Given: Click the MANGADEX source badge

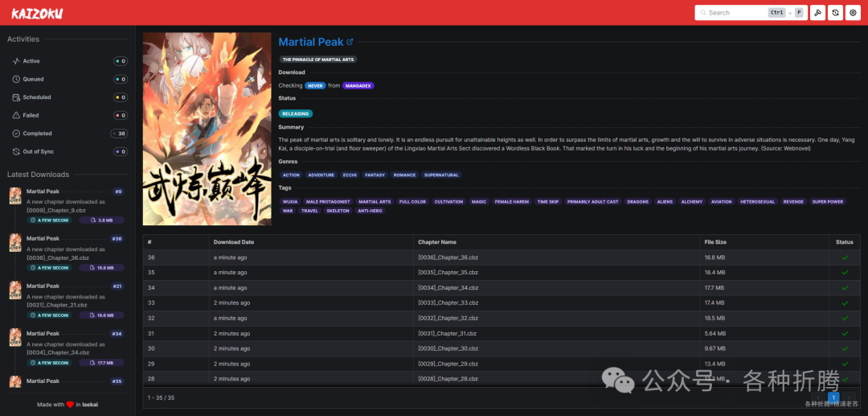Looking at the screenshot, I should [x=358, y=86].
